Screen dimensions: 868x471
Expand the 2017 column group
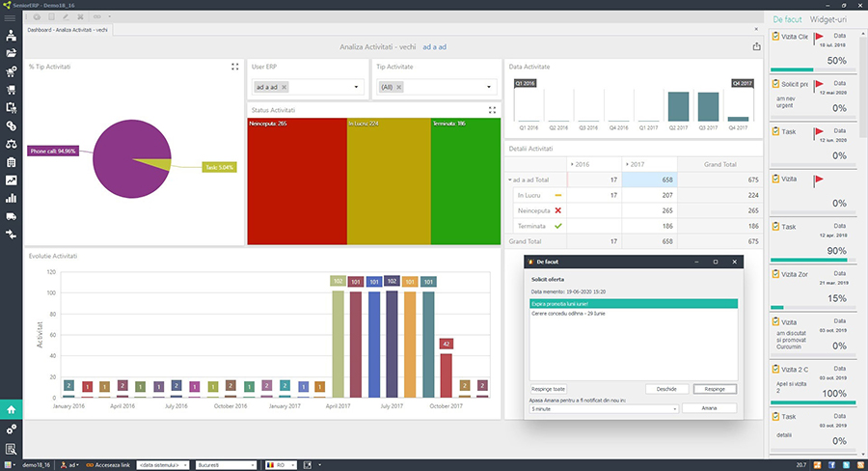pos(627,165)
